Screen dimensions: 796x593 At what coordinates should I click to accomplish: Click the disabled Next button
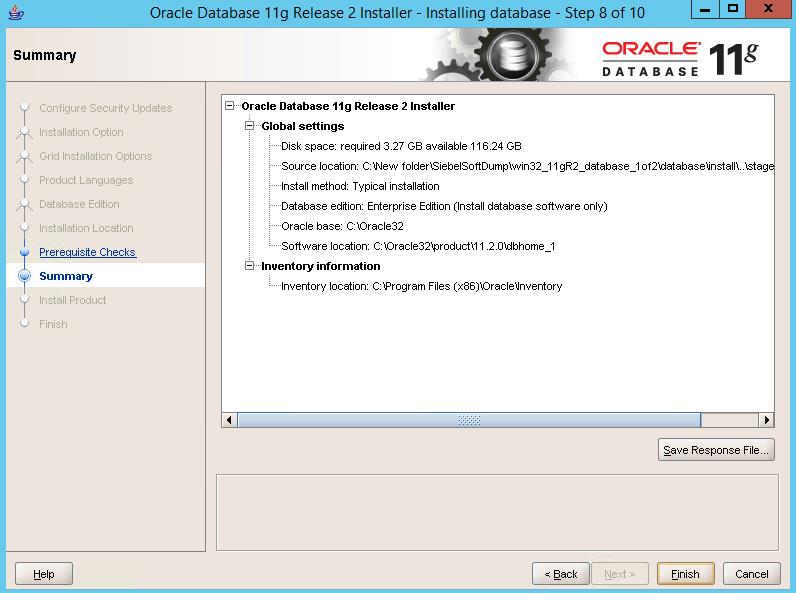pos(619,574)
